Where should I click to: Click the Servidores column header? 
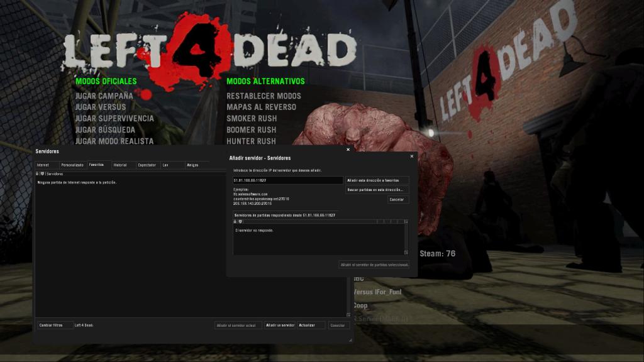coord(55,174)
